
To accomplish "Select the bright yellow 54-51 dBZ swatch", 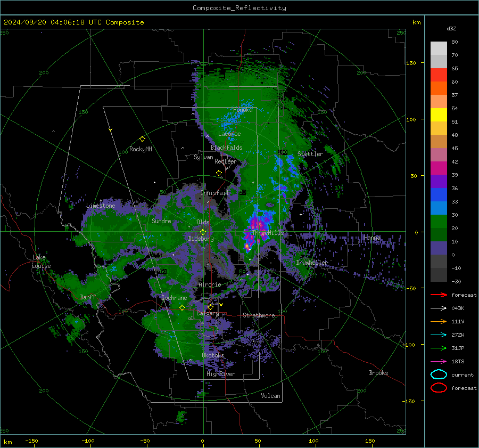I will [x=439, y=115].
